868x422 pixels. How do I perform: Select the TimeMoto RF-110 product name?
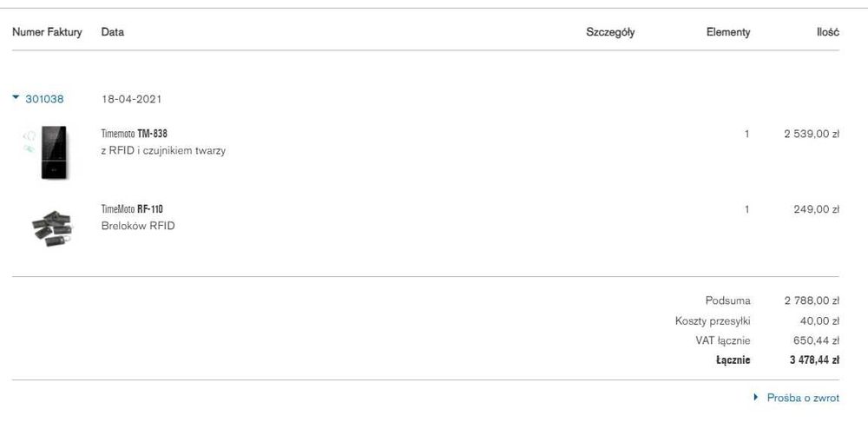pyautogui.click(x=132, y=209)
